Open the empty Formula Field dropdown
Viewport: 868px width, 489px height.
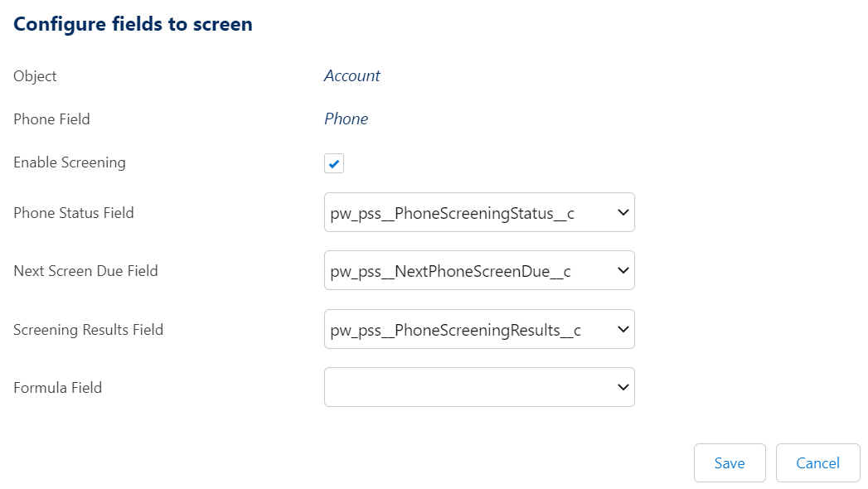click(x=479, y=387)
